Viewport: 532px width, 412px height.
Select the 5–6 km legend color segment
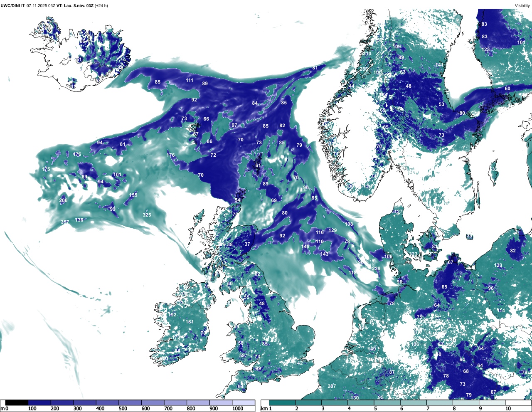(x=387, y=403)
